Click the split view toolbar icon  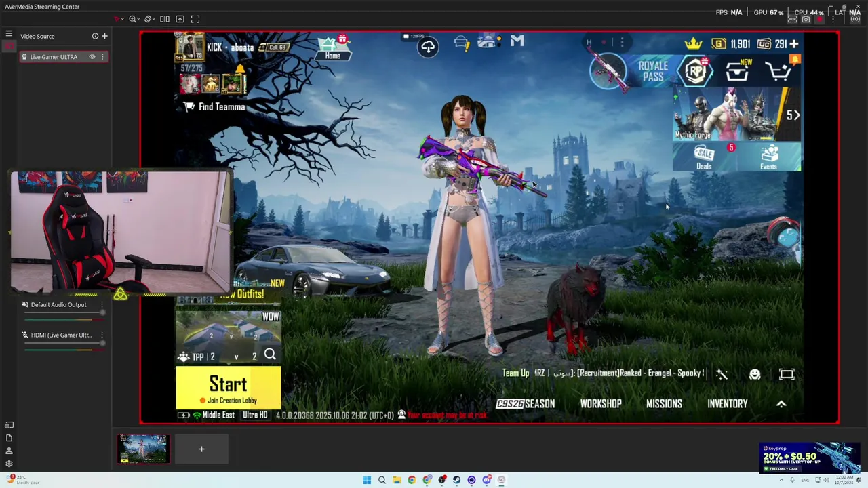(164, 19)
